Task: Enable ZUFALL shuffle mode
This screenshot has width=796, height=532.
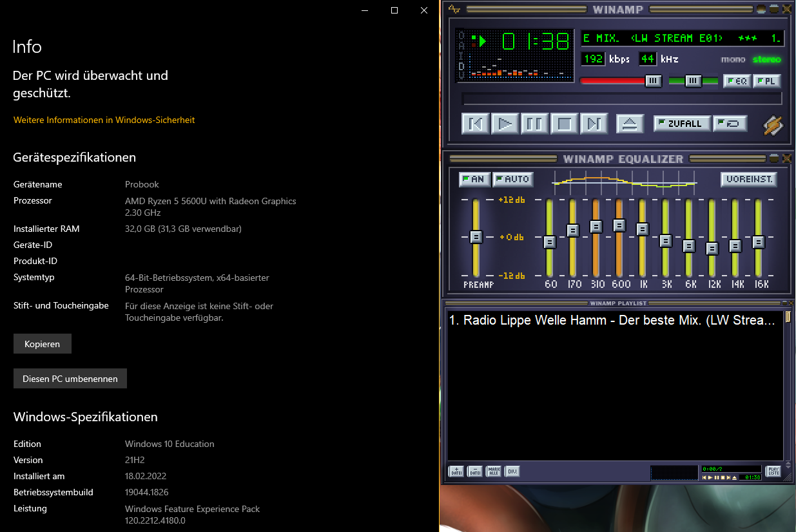Action: [682, 124]
